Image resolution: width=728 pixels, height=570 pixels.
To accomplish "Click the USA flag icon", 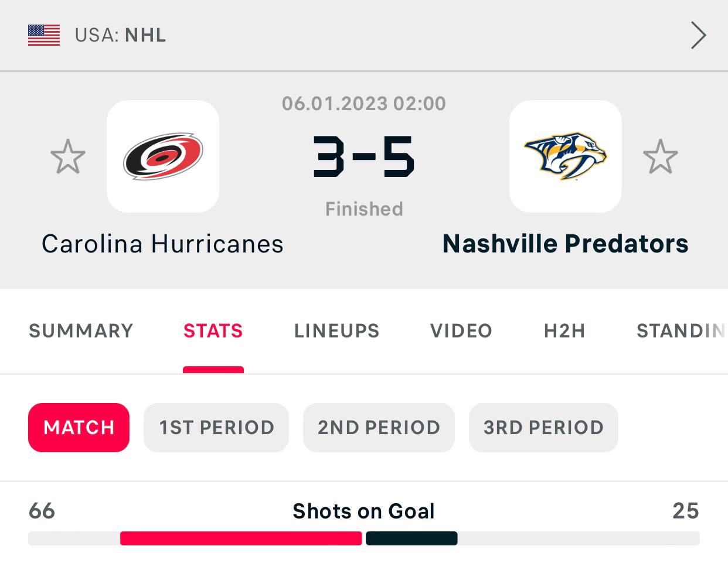I will pos(44,35).
